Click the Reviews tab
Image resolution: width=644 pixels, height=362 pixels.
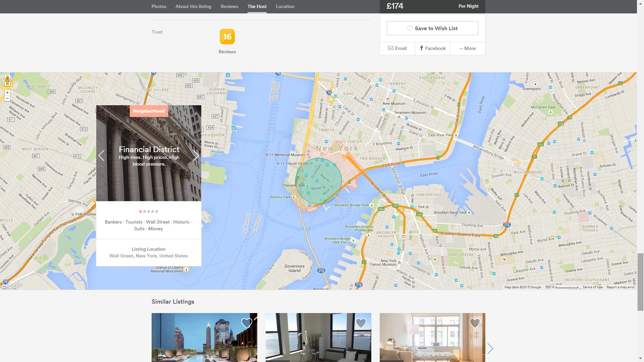(x=229, y=6)
